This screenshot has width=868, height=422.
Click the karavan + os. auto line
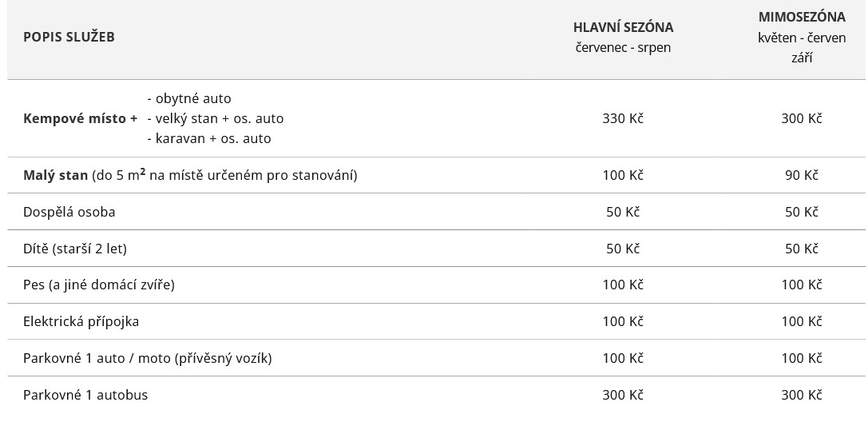click(x=208, y=138)
